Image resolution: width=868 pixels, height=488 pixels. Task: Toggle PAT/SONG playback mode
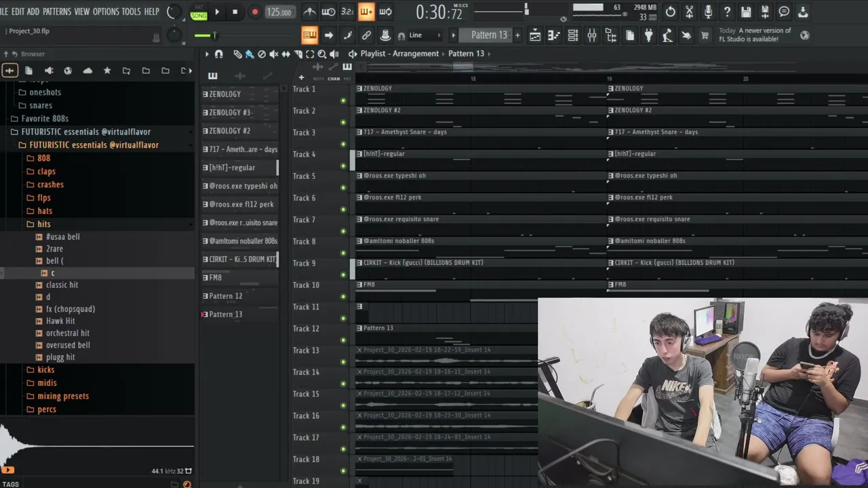tap(199, 12)
